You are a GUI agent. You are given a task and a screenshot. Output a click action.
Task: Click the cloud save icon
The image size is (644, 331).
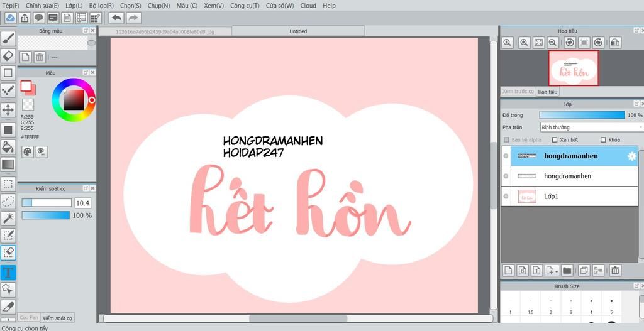click(x=11, y=18)
